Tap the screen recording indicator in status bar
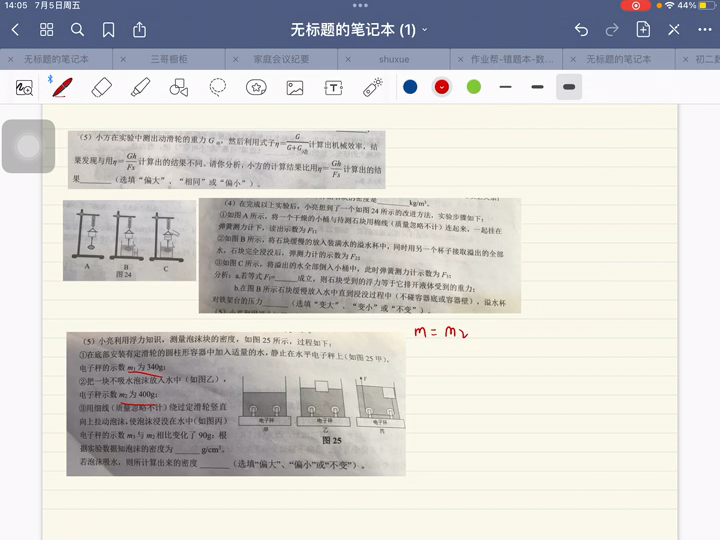Viewport: 720px width, 540px height. click(636, 6)
